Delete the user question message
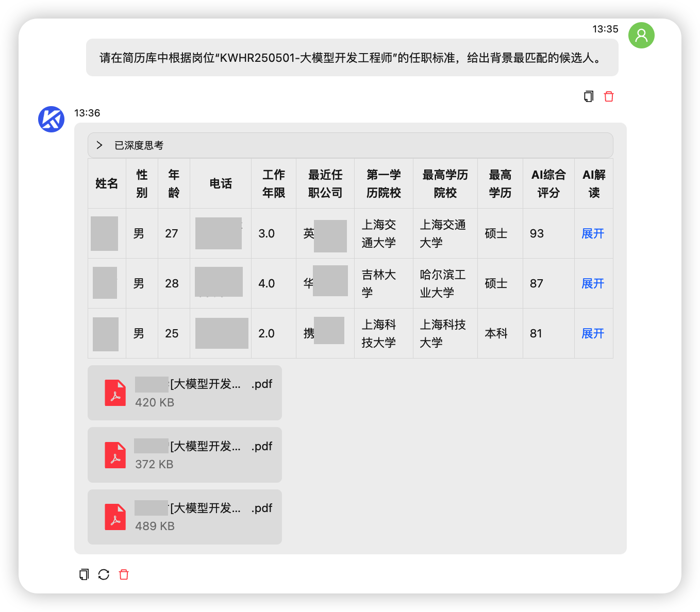The image size is (700, 612). pyautogui.click(x=609, y=96)
